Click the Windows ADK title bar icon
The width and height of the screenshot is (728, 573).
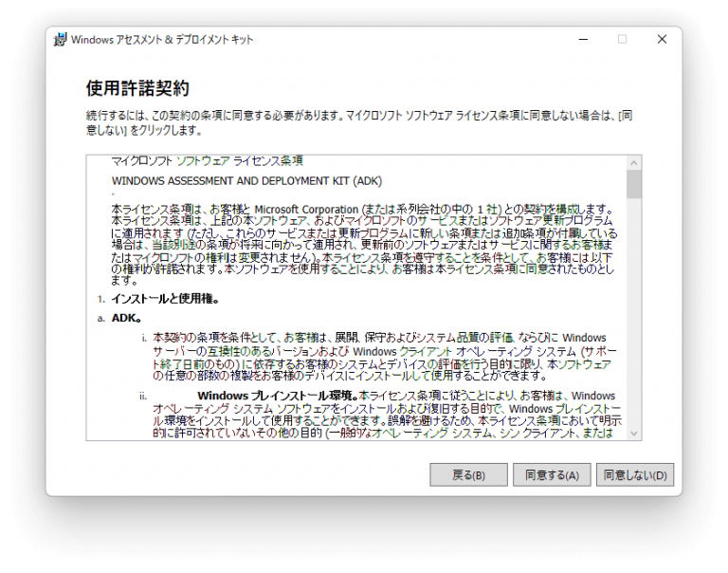61,40
